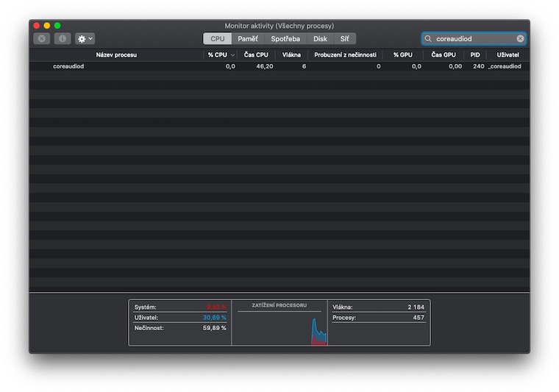This screenshot has height=392, width=559.
Task: Click the _coreaudiod user cell
Action: pyautogui.click(x=505, y=66)
